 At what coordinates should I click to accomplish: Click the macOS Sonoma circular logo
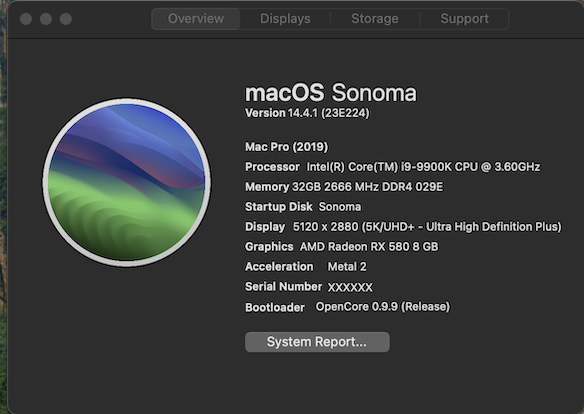[x=127, y=182]
